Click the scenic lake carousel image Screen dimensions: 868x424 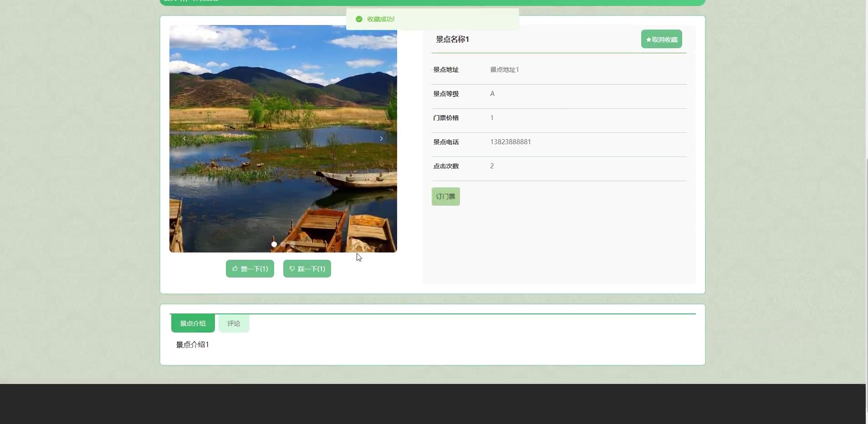(283, 139)
